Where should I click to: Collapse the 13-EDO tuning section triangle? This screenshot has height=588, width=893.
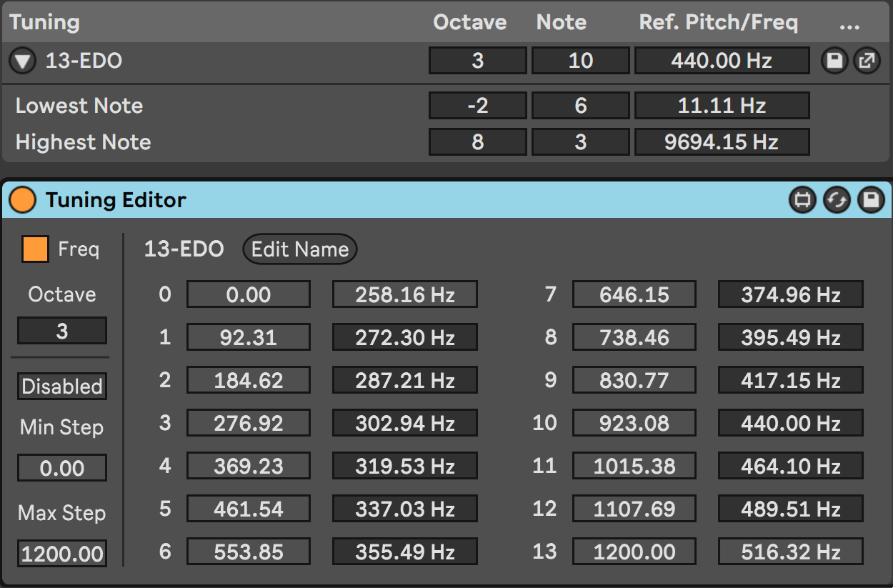pyautogui.click(x=23, y=61)
